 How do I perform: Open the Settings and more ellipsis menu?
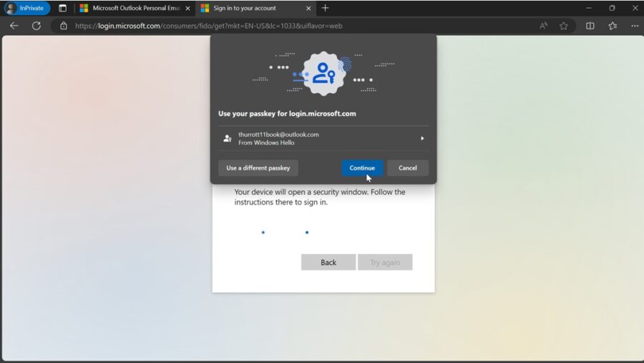635,26
